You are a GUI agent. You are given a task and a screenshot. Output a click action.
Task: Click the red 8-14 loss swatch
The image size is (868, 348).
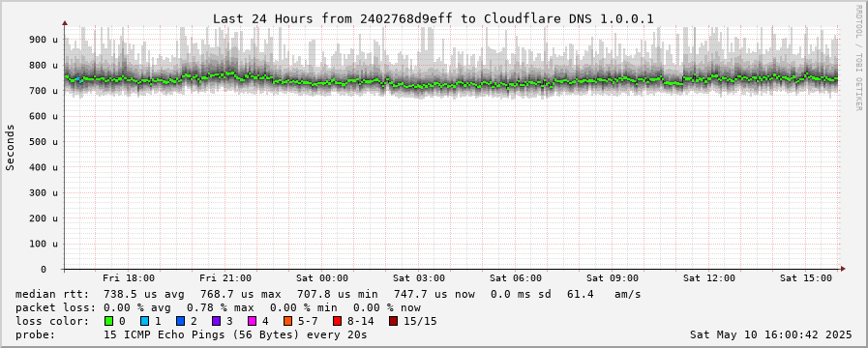coord(337,321)
